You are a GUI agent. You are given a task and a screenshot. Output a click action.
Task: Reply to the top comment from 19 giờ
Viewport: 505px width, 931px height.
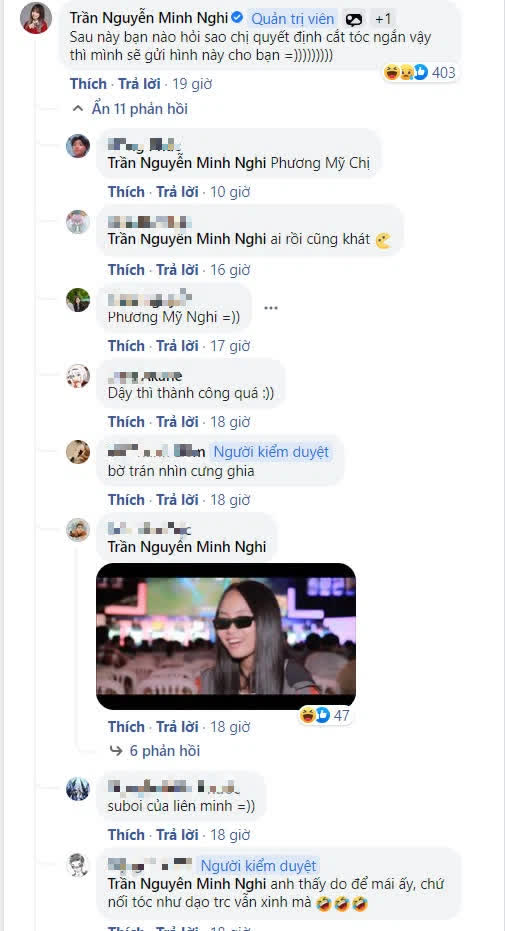tap(140, 84)
